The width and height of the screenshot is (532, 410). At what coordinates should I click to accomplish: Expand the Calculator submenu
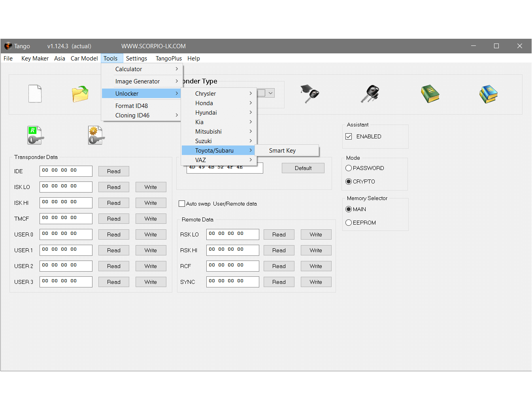tap(142, 69)
